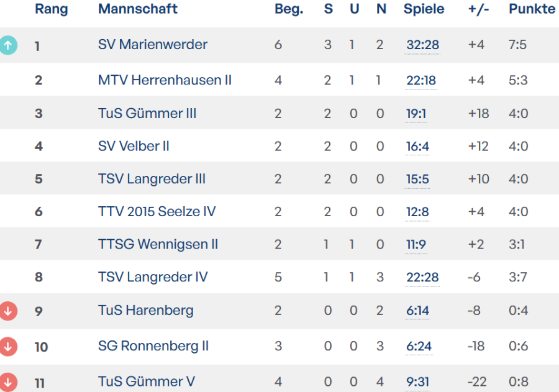Click the Rang column header
The height and width of the screenshot is (392, 559).
coord(52,9)
